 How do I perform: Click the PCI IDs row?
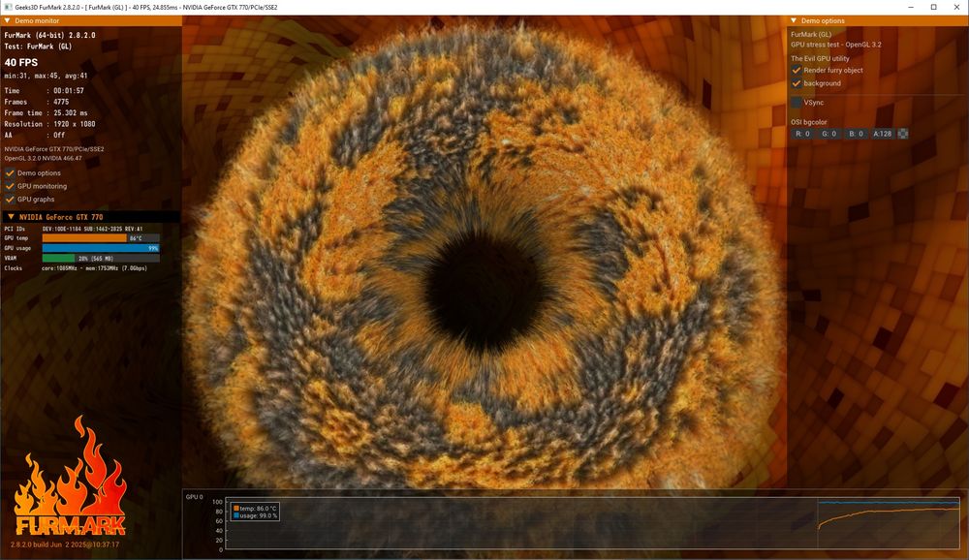pos(74,229)
